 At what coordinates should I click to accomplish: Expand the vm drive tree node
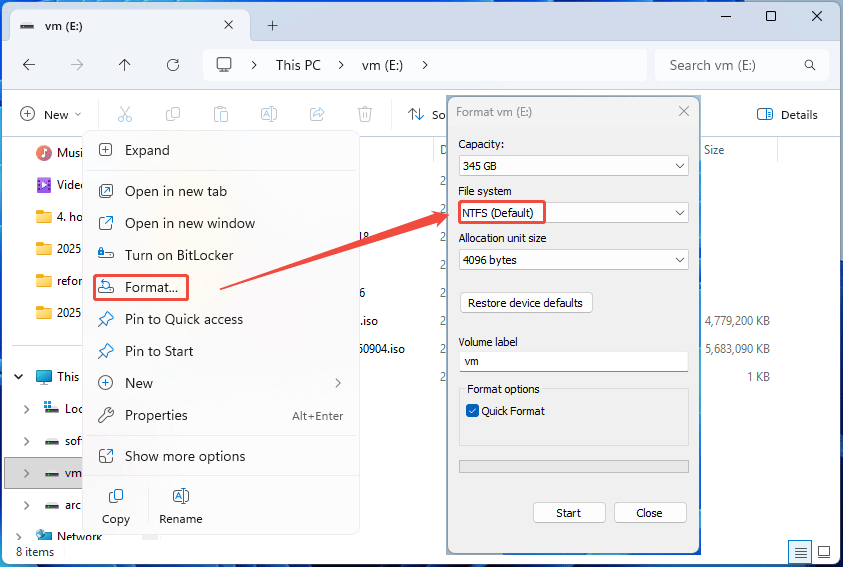click(x=26, y=473)
